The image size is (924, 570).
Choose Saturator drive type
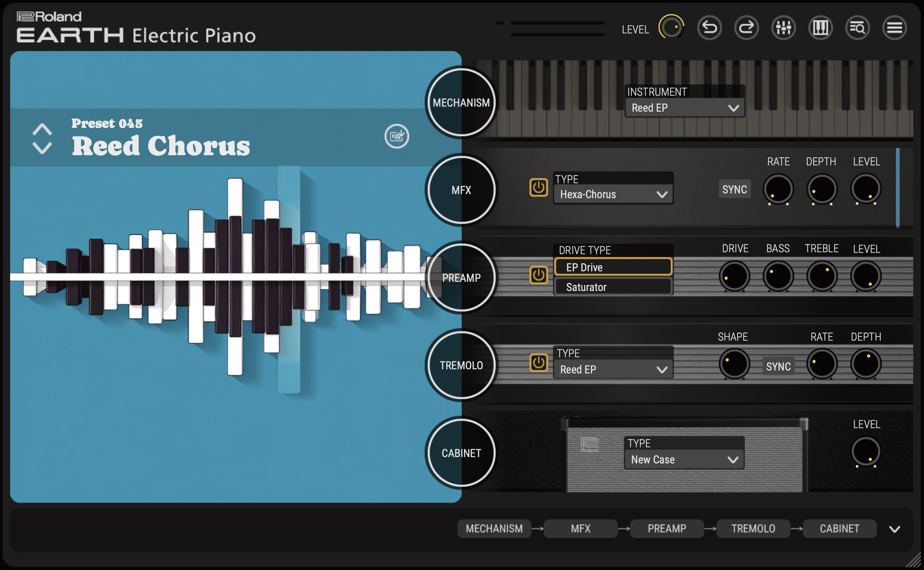613,287
